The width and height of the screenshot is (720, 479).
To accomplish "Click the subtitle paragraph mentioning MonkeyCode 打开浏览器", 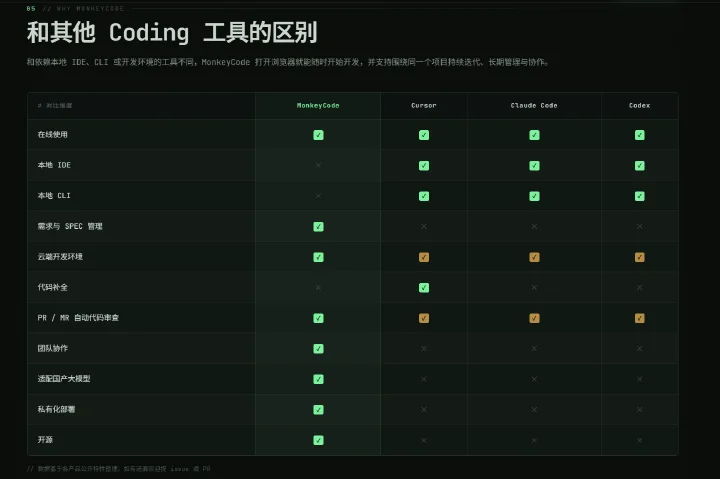I will coord(287,62).
